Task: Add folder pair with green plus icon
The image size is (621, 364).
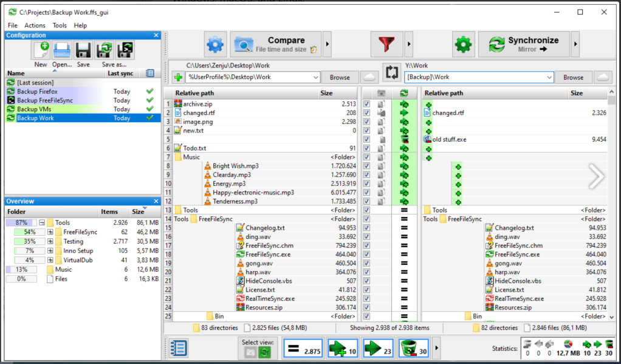Action: (x=178, y=77)
